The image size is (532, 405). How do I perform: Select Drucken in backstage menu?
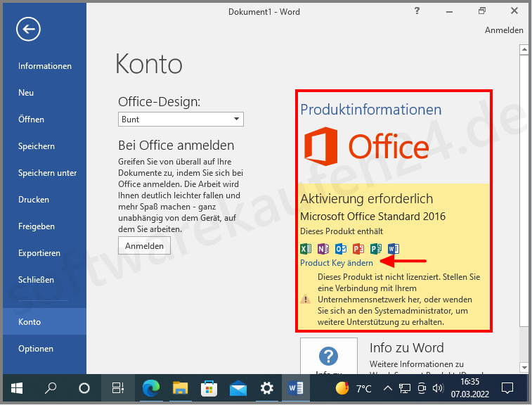[x=45, y=200]
